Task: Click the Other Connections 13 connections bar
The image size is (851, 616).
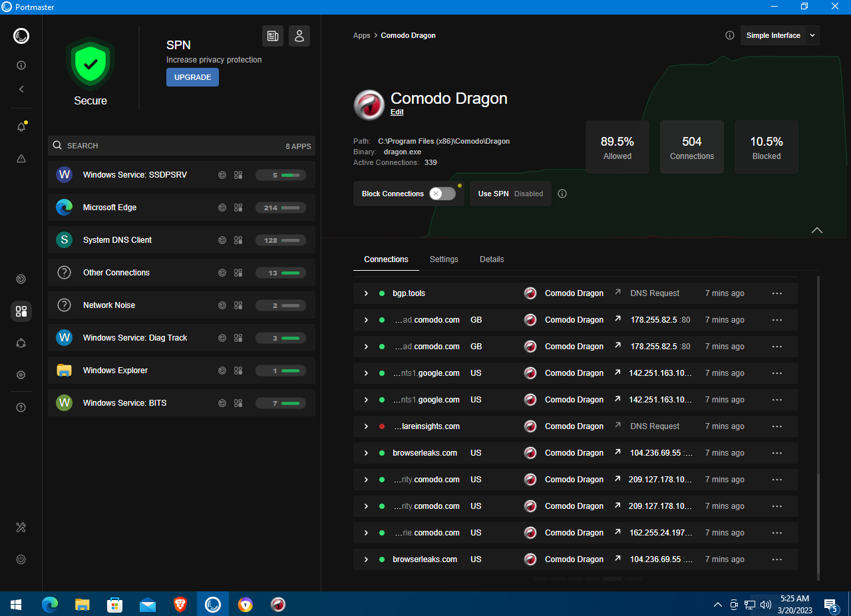Action: pyautogui.click(x=281, y=273)
